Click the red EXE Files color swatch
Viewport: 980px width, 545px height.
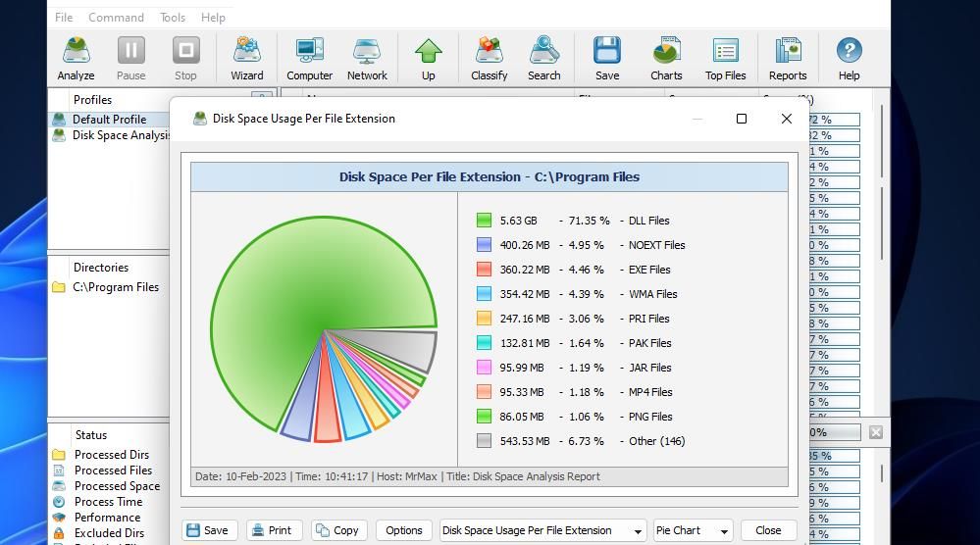pyautogui.click(x=484, y=269)
